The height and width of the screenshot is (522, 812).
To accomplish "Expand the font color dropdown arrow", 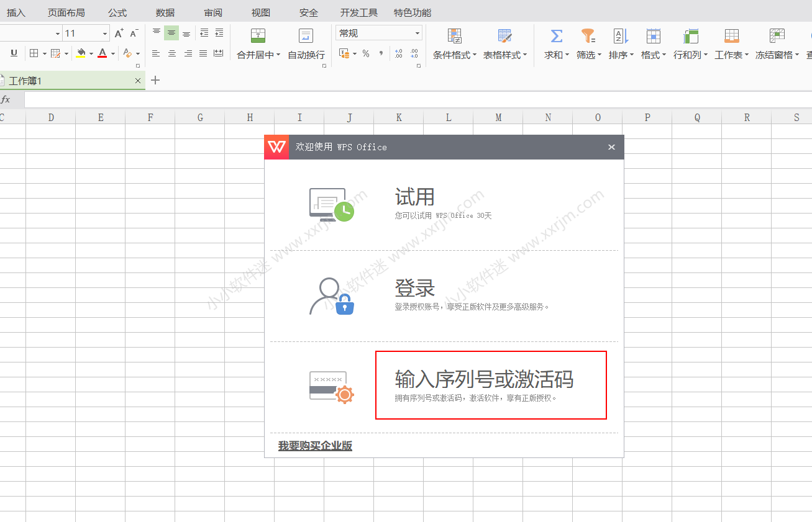I will [x=113, y=54].
